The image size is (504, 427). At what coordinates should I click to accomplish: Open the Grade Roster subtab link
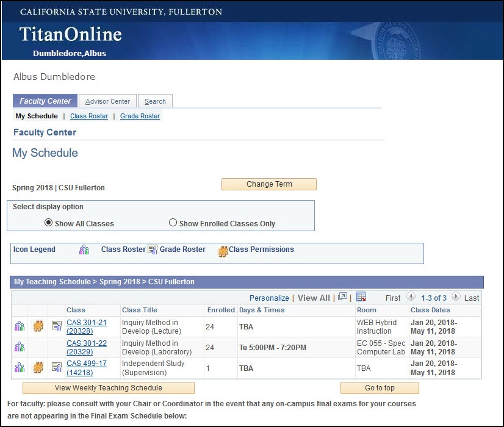pyautogui.click(x=140, y=116)
